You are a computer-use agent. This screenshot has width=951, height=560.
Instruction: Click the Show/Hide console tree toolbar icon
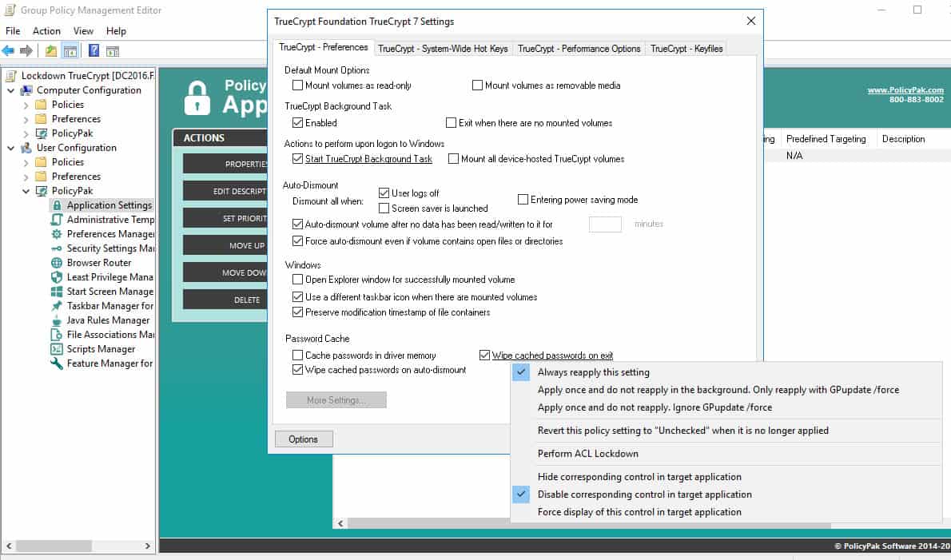pos(70,51)
